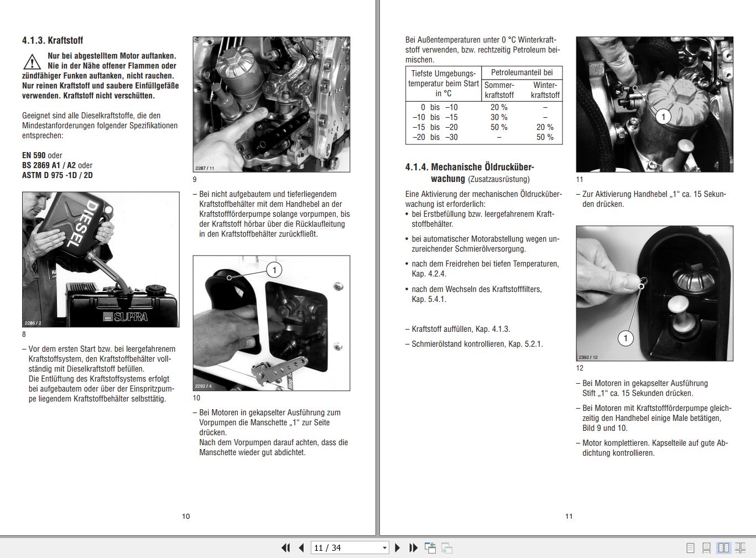The image size is (756, 558).
Task: Jump to the last page
Action: 413,547
